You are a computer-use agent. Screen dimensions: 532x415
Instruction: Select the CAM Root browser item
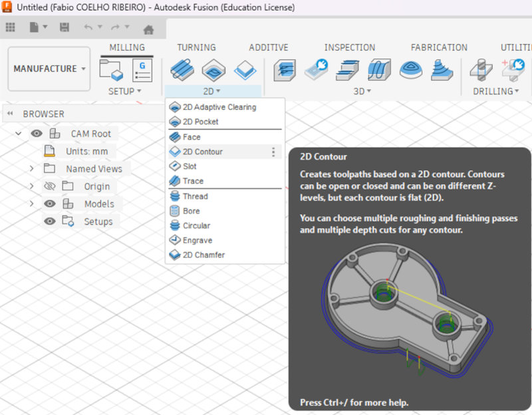pyautogui.click(x=91, y=134)
